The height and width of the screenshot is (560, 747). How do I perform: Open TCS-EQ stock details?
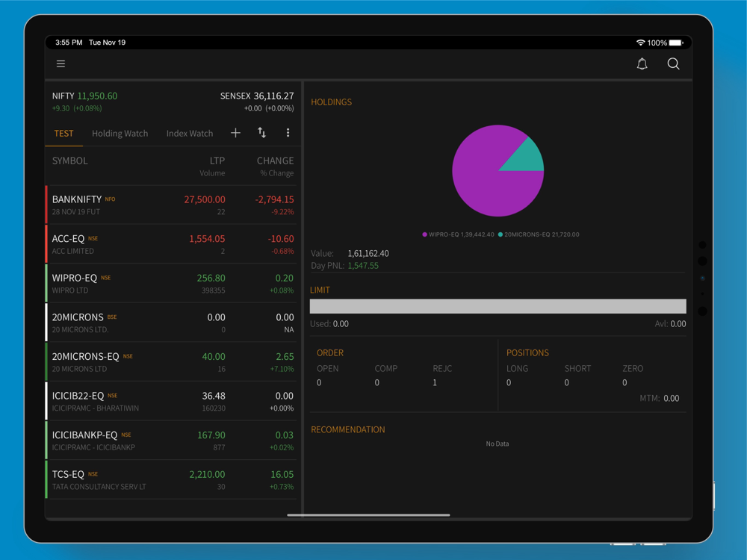point(172,479)
